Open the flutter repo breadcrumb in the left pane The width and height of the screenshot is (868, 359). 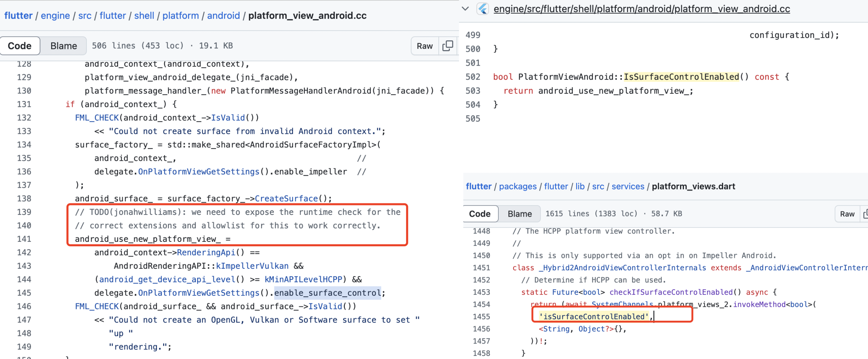[x=19, y=16]
